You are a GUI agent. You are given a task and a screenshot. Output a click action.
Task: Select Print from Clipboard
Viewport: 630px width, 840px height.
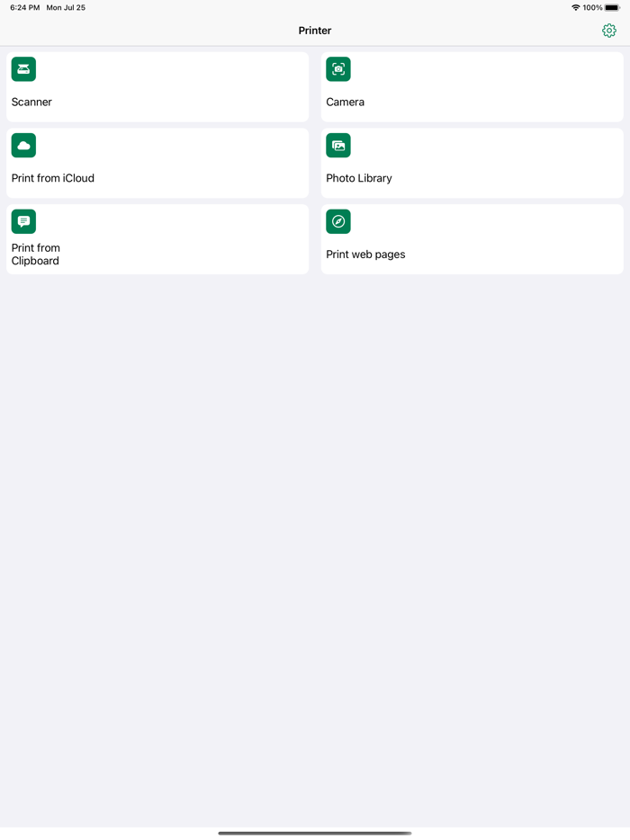(x=157, y=239)
